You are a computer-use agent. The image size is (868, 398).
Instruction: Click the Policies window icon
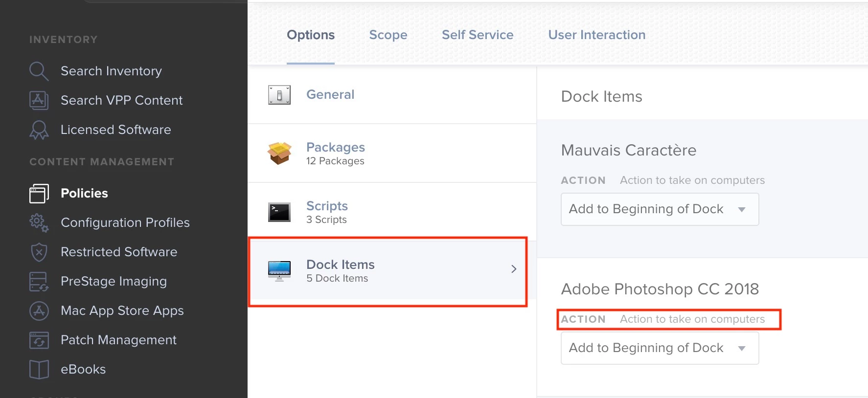(x=39, y=194)
